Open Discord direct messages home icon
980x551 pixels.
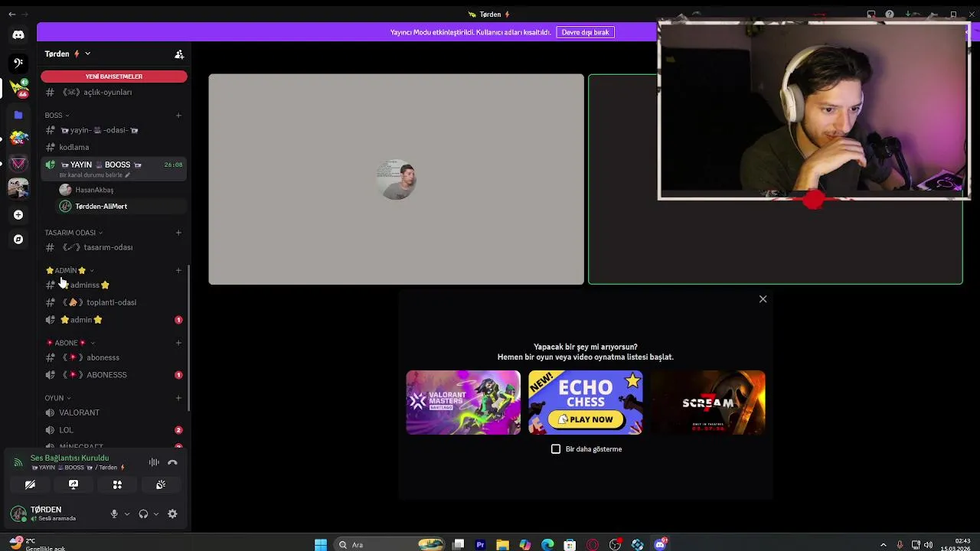click(18, 34)
